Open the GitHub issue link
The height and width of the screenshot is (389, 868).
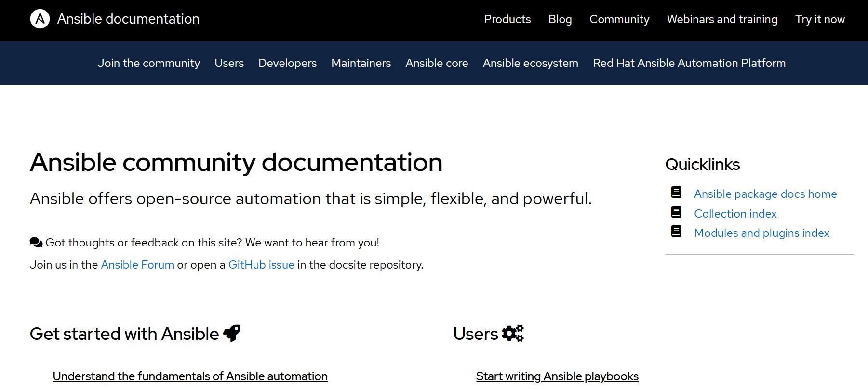tap(261, 265)
